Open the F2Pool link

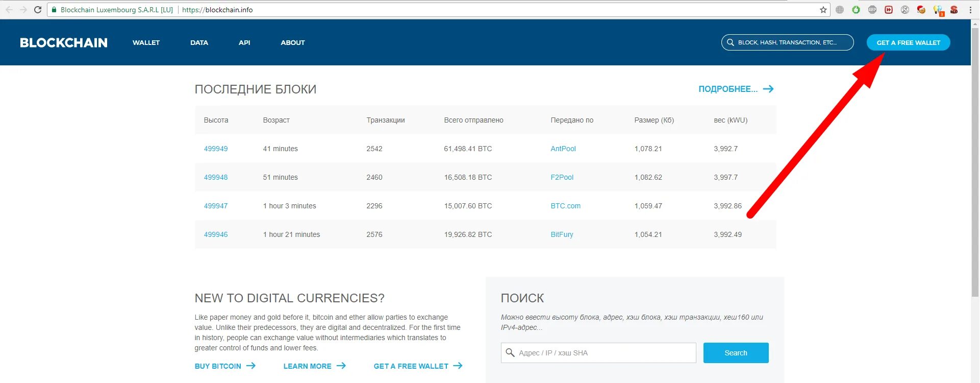[562, 177]
